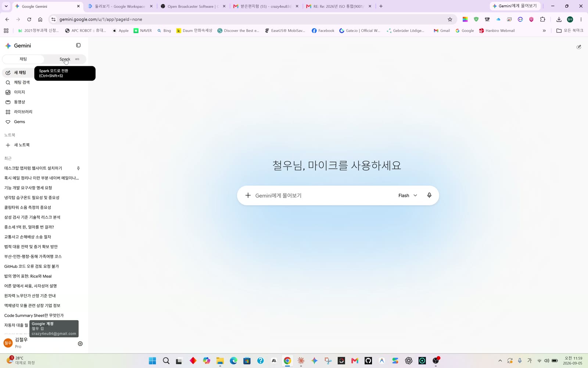The height and width of the screenshot is (368, 588).
Task: Reload the Gemini page
Action: pos(29,20)
